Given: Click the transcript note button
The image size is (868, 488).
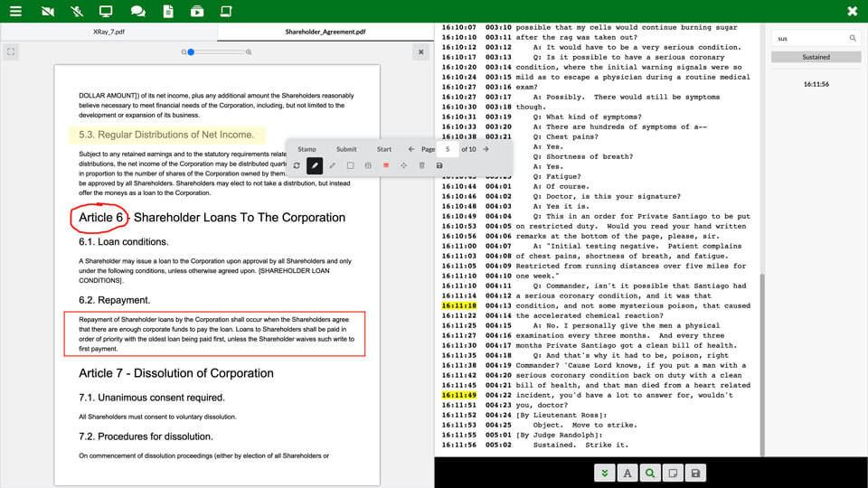Looking at the screenshot, I should coord(673,473).
